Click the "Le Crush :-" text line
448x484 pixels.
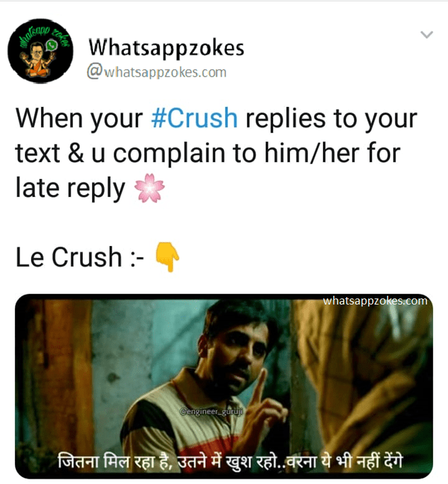point(80,257)
